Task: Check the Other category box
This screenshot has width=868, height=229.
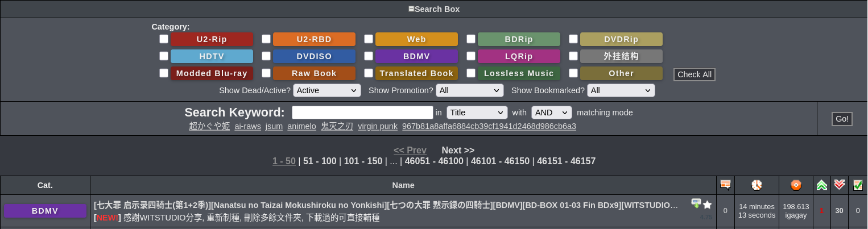Action: [573, 73]
